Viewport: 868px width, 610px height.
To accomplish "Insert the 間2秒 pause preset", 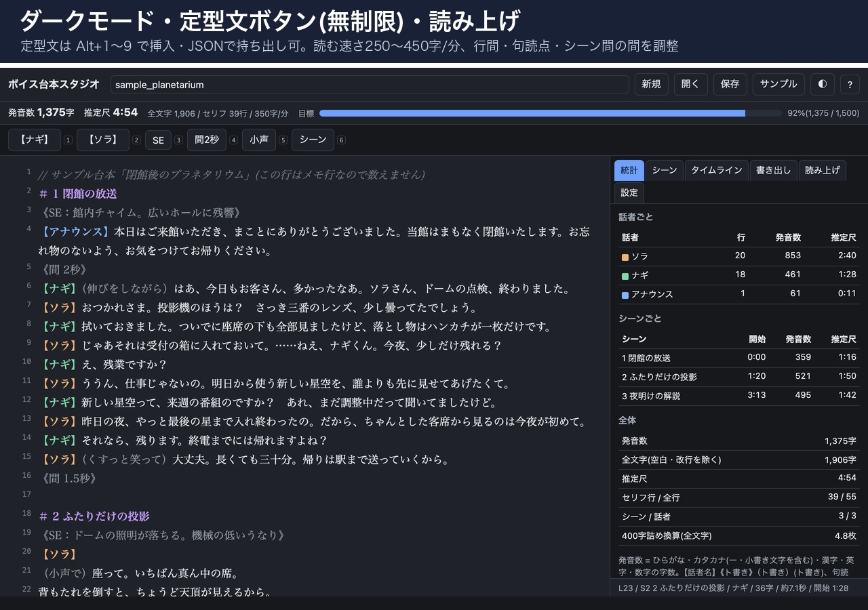I will pos(206,140).
